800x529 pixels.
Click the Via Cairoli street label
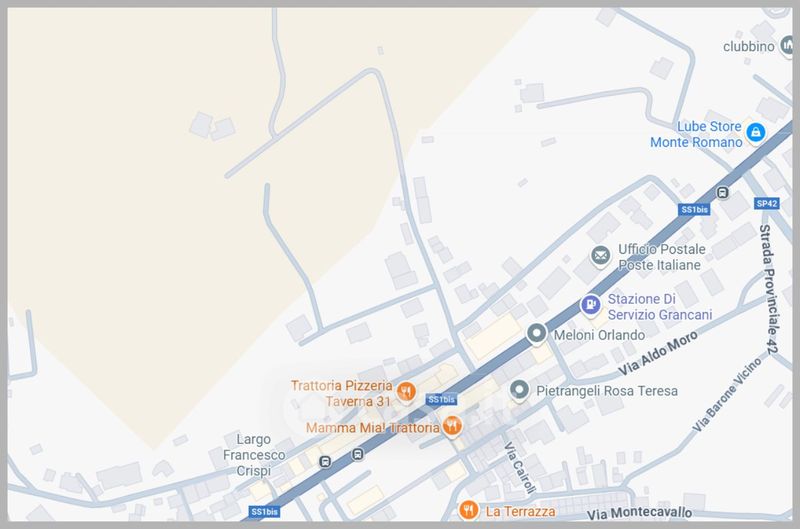tap(520, 468)
